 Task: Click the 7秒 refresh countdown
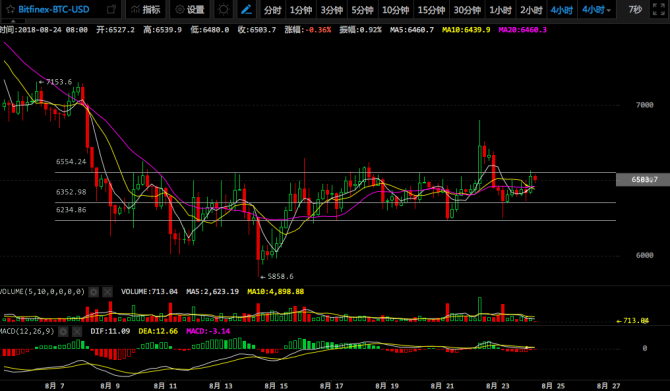(635, 9)
